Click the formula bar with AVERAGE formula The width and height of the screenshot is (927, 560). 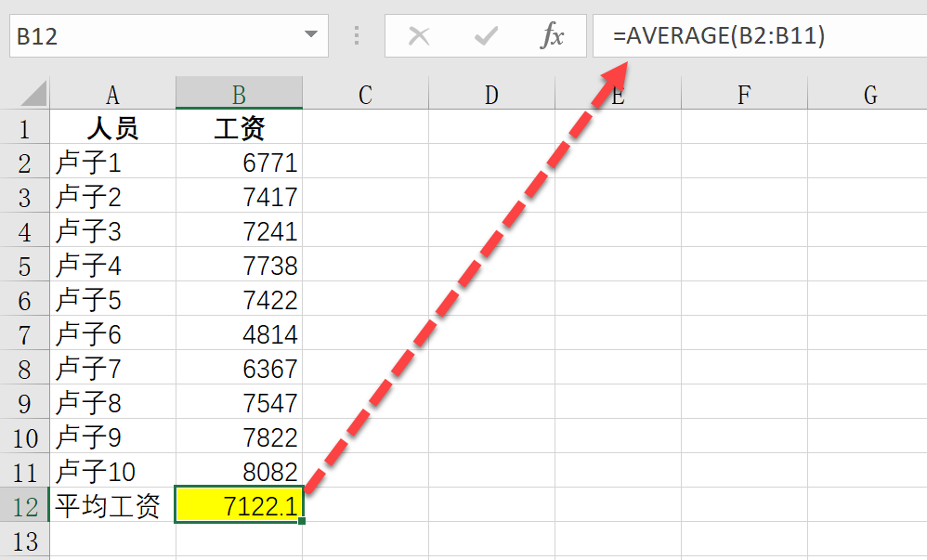[x=762, y=36]
